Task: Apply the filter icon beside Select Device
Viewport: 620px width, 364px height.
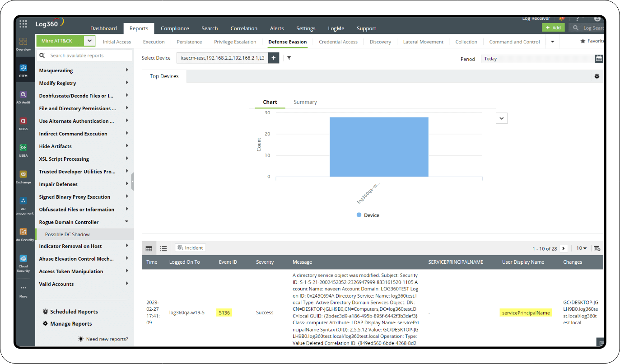Action: coord(289,58)
